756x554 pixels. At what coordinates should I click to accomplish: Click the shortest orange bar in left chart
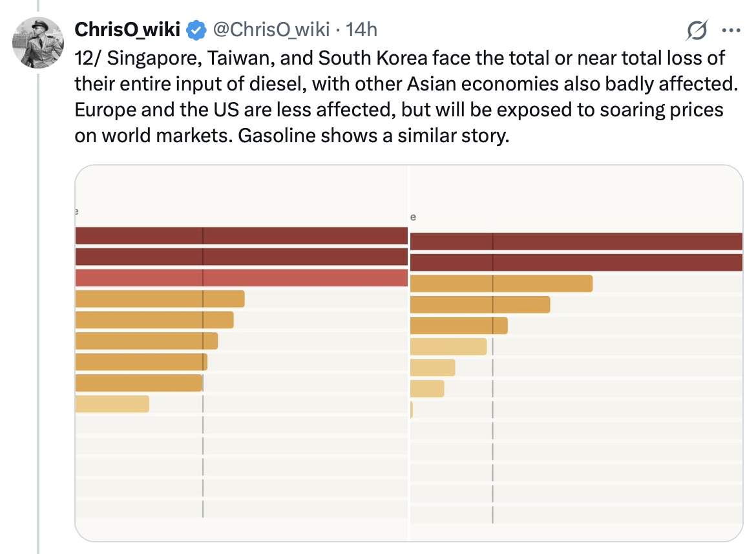pos(139,383)
